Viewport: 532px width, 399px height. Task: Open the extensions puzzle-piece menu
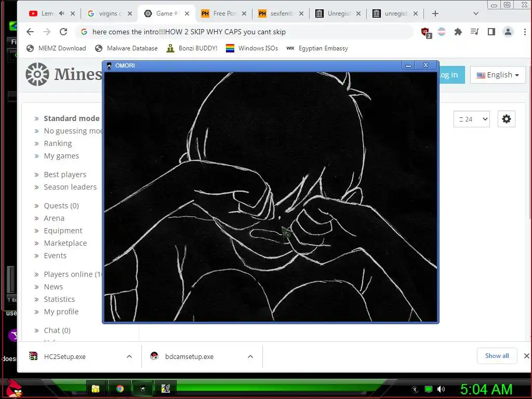pos(458,32)
